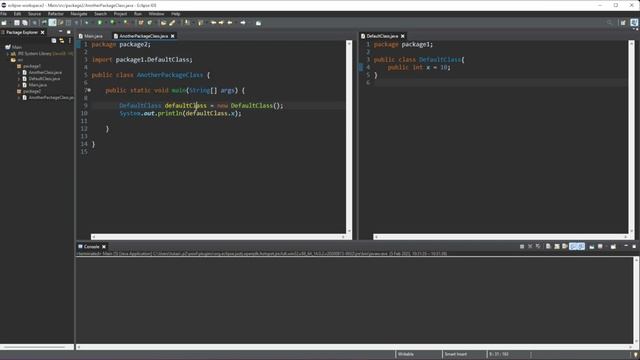The height and width of the screenshot is (360, 640).
Task: Clear the Console output
Action: (x=548, y=247)
